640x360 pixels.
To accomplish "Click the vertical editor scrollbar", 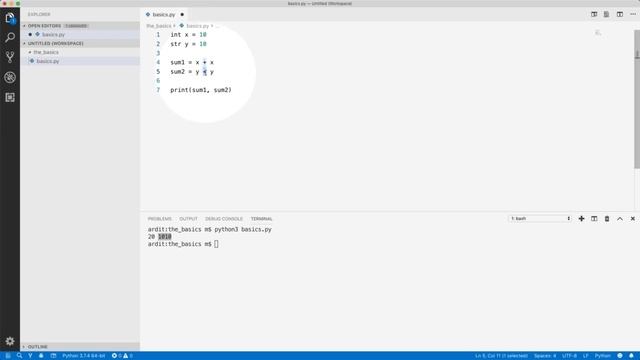I will [637, 100].
